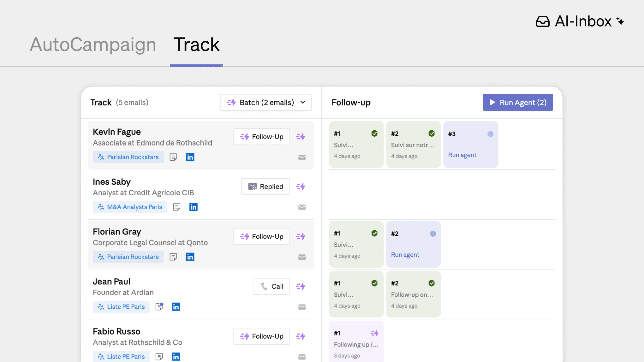This screenshot has height=362, width=644.
Task: Click the LinkedIn icon on Fabio Russo's row
Action: (176, 356)
